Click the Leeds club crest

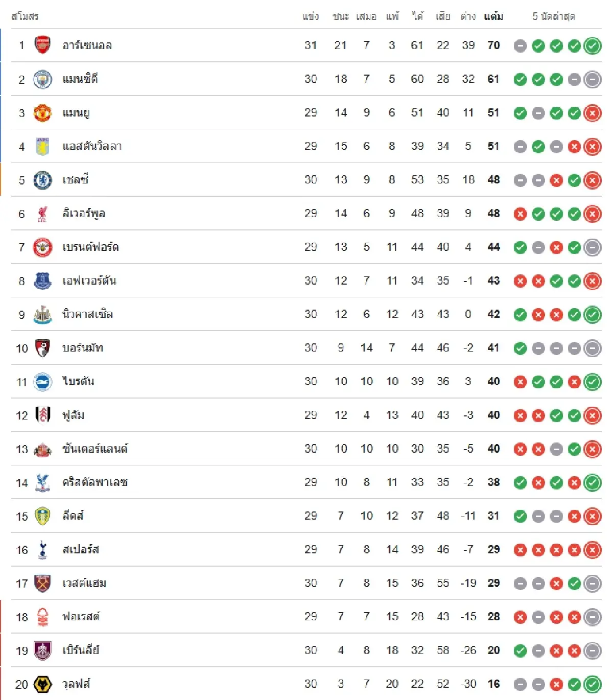point(42,516)
